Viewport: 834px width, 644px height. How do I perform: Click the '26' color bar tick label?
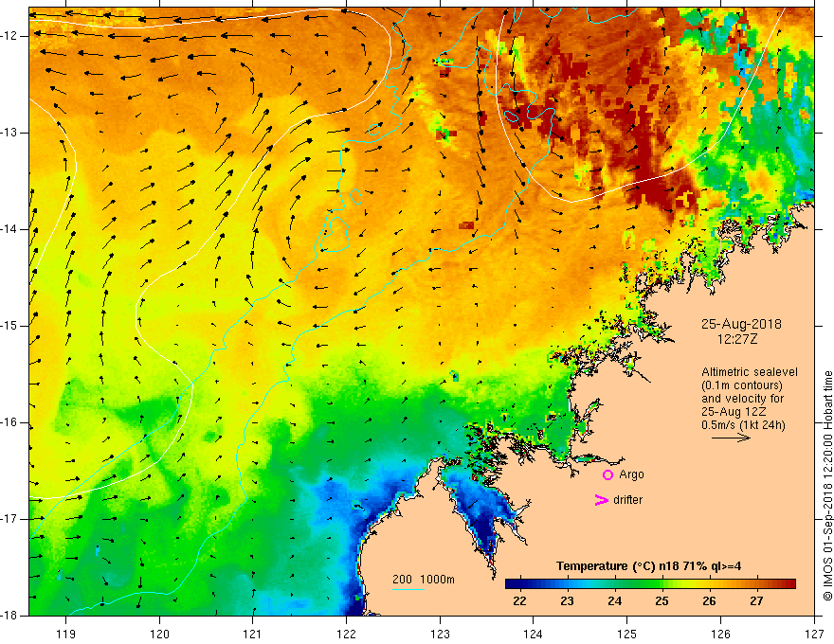tap(709, 601)
